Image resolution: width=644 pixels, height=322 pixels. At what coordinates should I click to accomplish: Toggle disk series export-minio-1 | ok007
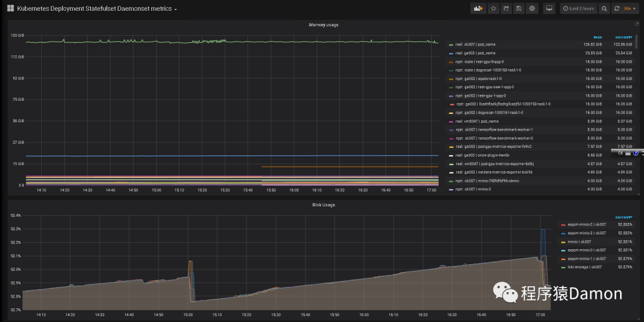click(587, 259)
